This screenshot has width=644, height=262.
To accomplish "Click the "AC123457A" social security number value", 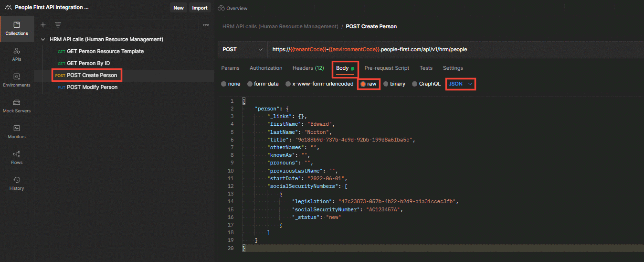I will 384,209.
